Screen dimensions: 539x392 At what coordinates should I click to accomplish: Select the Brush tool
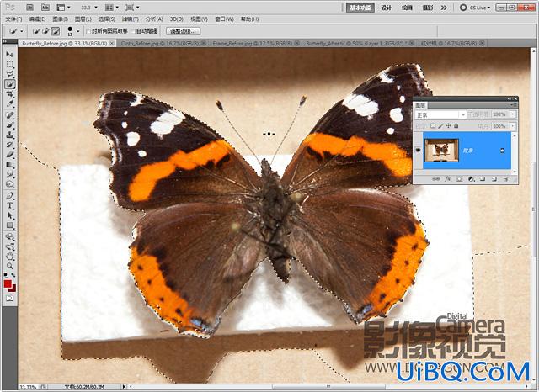(9, 125)
